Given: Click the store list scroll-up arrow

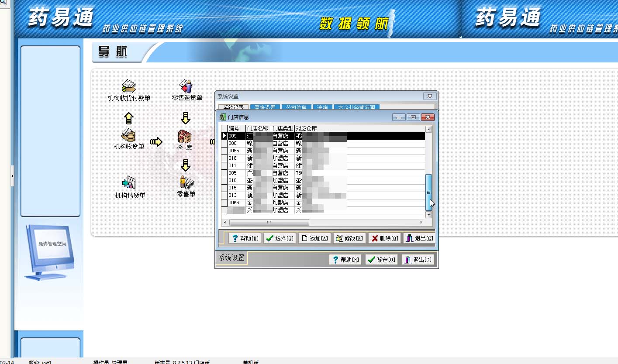Looking at the screenshot, I should (428, 129).
